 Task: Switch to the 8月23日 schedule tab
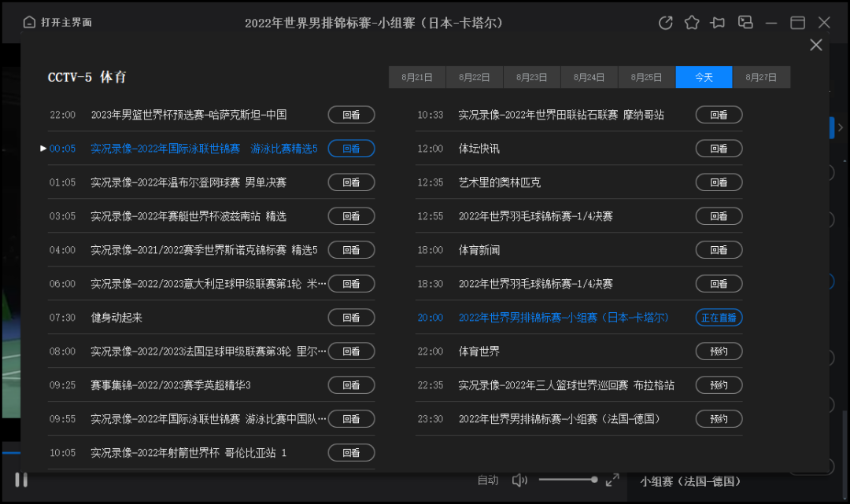(531, 77)
